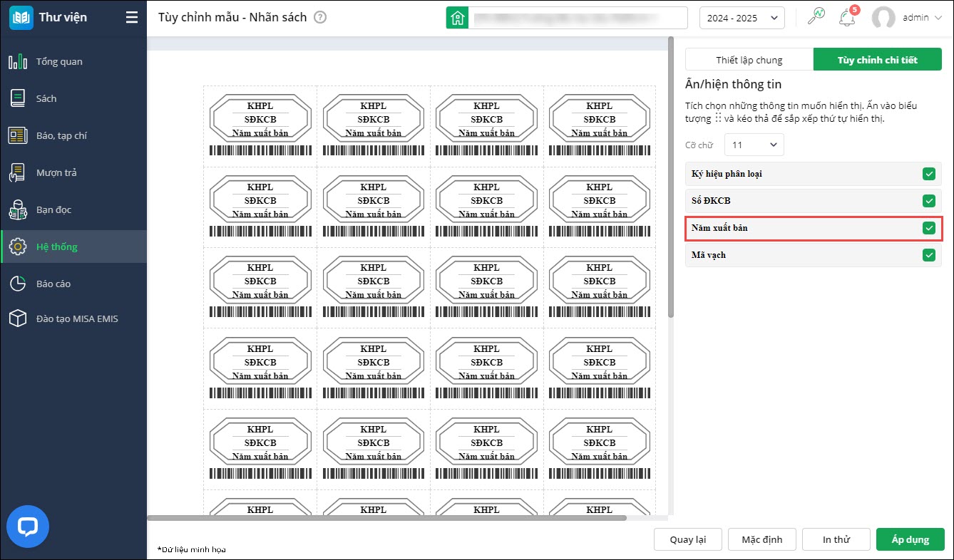Click the Bạn đọc reader icon
Image resolution: width=954 pixels, height=560 pixels.
tap(18, 209)
